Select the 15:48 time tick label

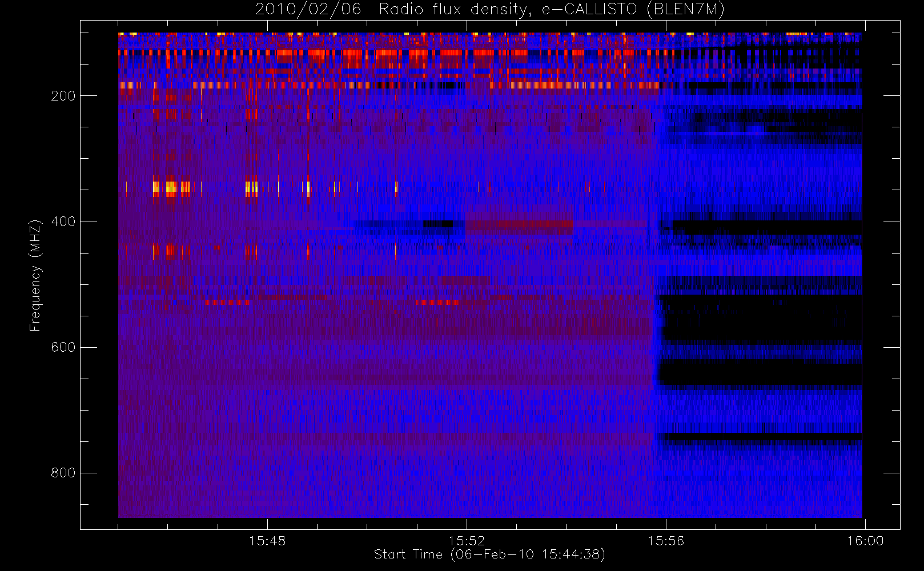coord(267,541)
